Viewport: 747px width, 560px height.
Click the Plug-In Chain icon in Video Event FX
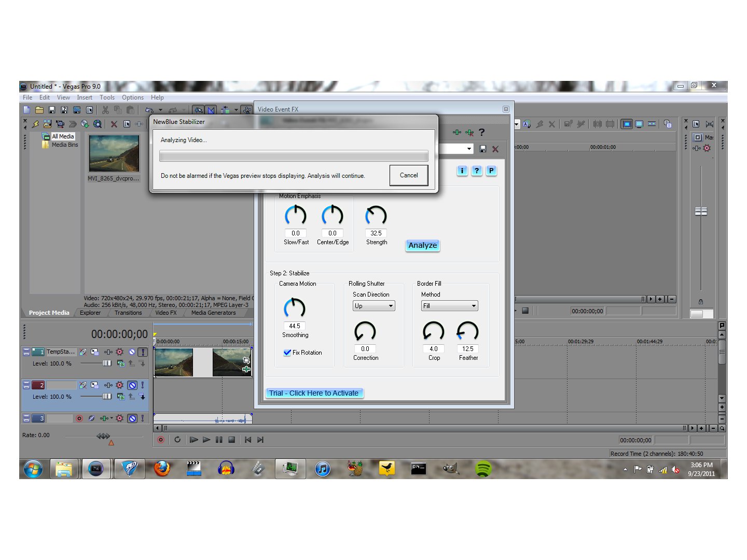[457, 132]
